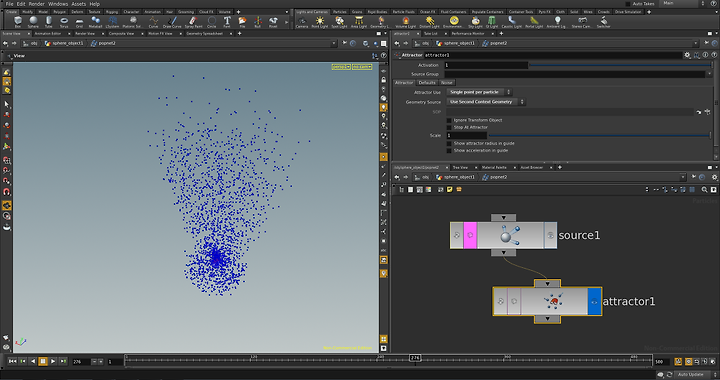Open the persp1 camera menu in viewport
The width and height of the screenshot is (720, 380).
click(x=341, y=67)
